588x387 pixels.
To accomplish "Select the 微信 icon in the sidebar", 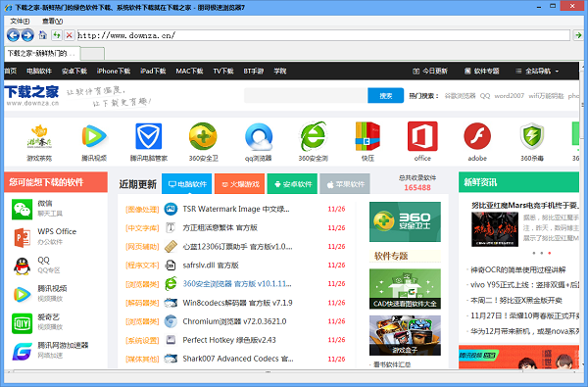I will [x=23, y=209].
